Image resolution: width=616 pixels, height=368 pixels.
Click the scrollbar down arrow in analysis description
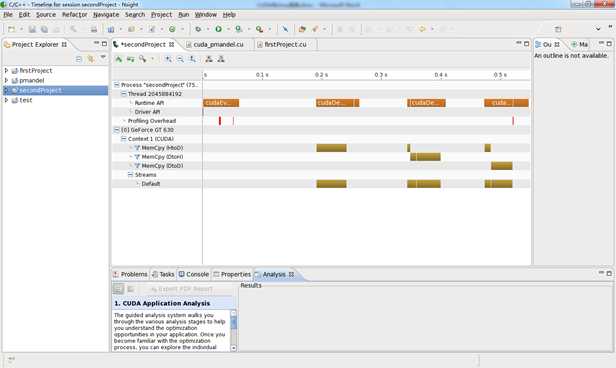(x=234, y=348)
